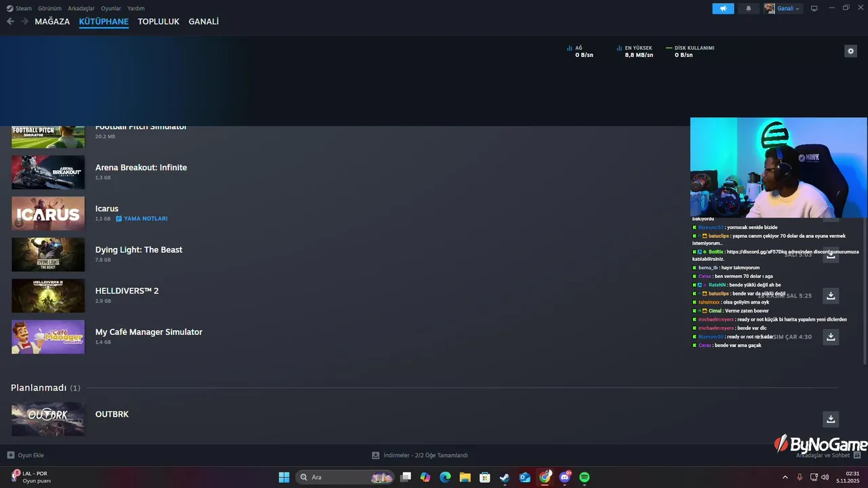
Task: Select the Dying Light: The Beast thumbnail
Action: (48, 254)
